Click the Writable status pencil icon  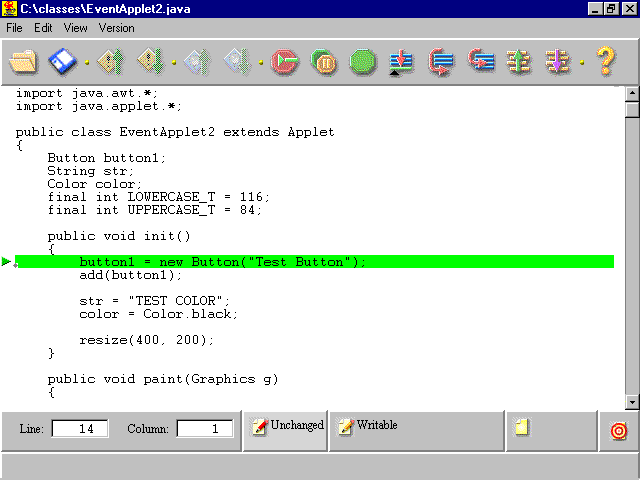(x=346, y=427)
